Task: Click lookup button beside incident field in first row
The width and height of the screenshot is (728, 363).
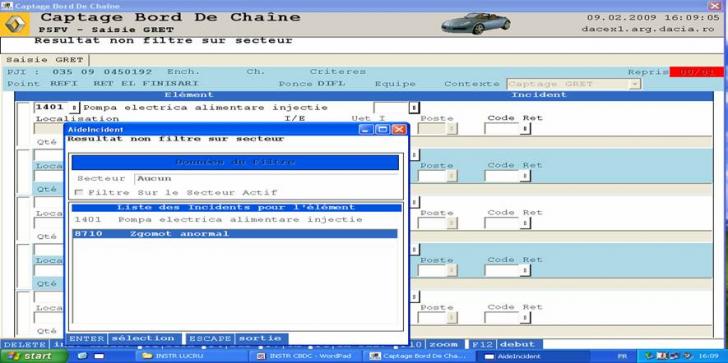Action: click(x=415, y=108)
